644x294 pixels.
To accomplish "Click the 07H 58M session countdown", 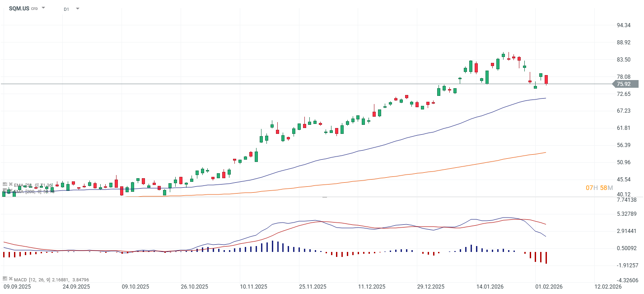I will [x=600, y=186].
